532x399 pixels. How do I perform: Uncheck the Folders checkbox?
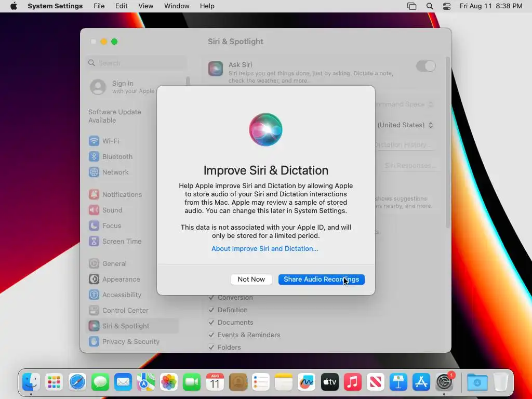coord(211,347)
